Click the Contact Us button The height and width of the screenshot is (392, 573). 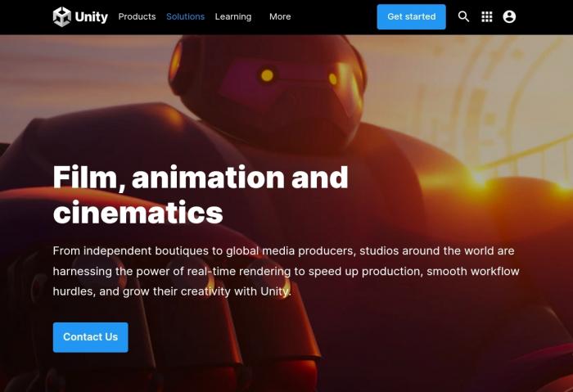click(91, 337)
